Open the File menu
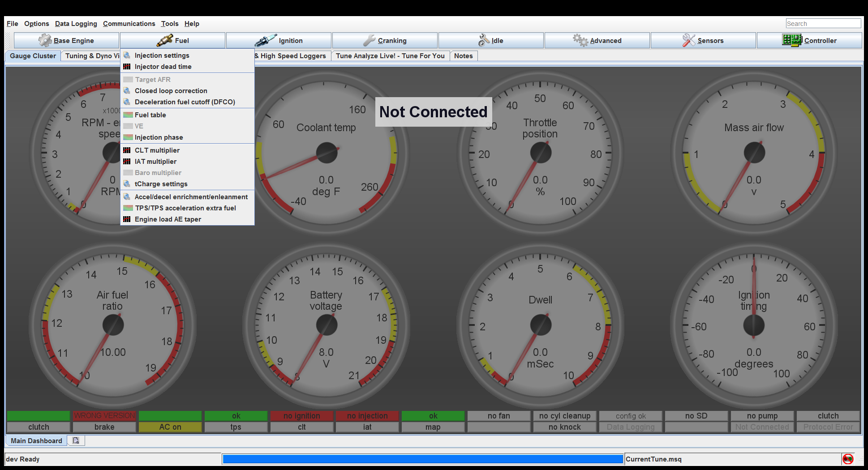Screen dimensions: 868x470 click(x=13, y=24)
